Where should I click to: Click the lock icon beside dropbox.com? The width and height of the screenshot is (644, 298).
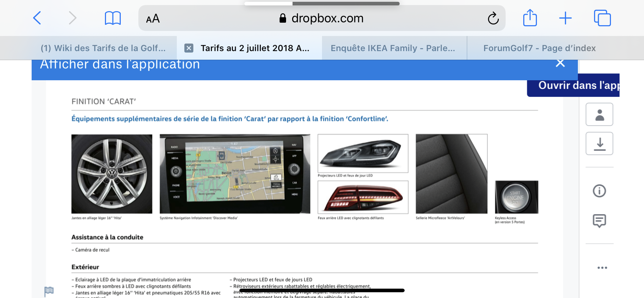283,18
